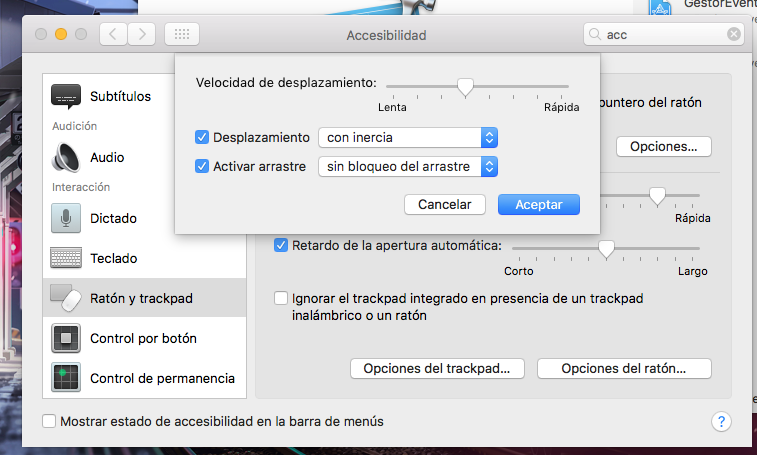Click the search field containing 'acc'
757x455 pixels.
point(664,34)
